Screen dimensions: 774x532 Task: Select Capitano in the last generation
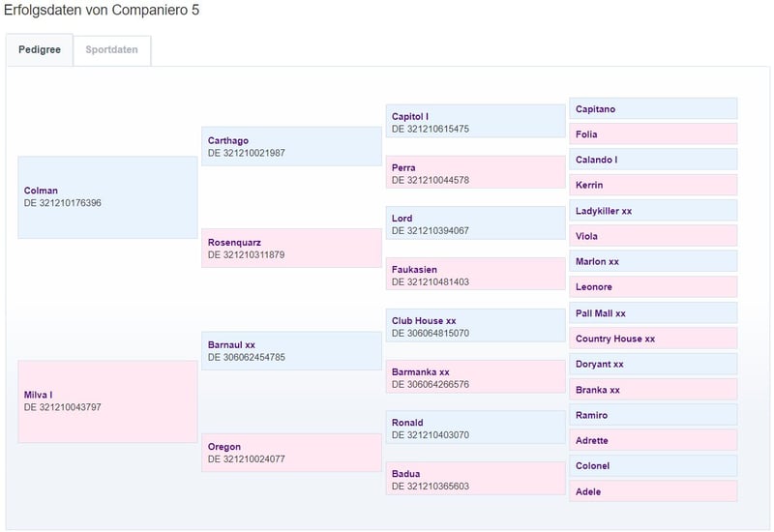[653, 109]
